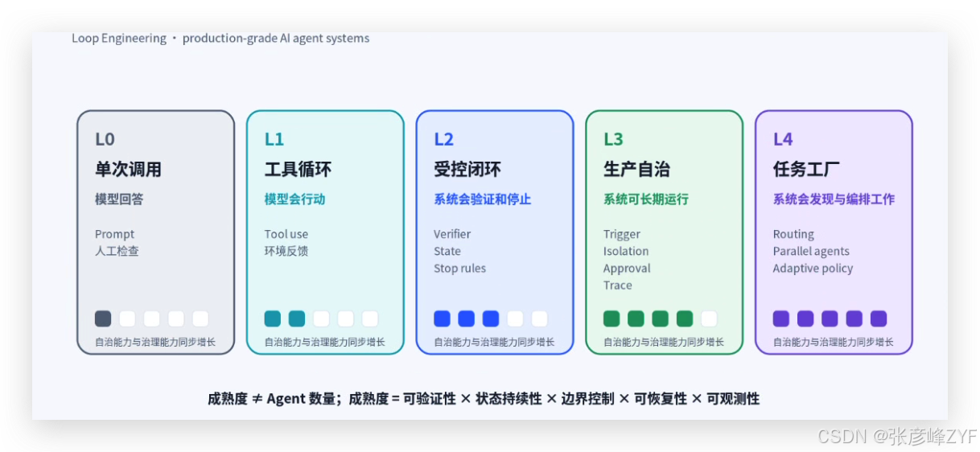Screen dimensions: 980x452
Task: Click the first empty square in L2 card
Action: coord(515,318)
